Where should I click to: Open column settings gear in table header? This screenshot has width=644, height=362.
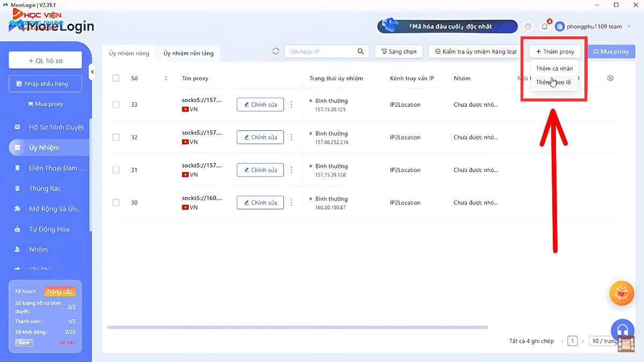pos(610,78)
